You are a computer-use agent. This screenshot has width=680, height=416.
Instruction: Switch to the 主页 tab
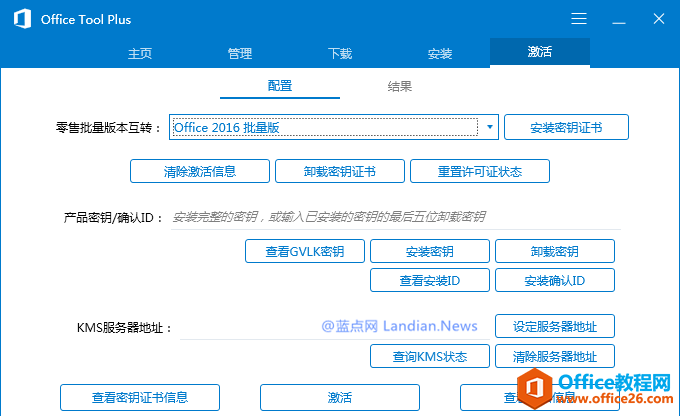[x=140, y=53]
